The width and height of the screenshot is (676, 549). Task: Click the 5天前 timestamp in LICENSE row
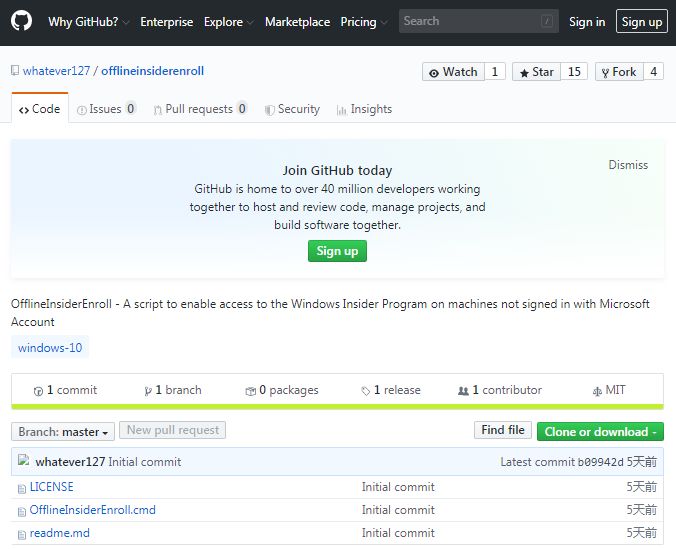pos(642,487)
